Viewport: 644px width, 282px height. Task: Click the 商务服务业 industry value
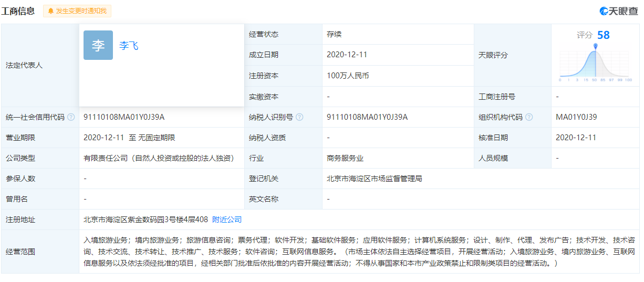click(x=345, y=158)
